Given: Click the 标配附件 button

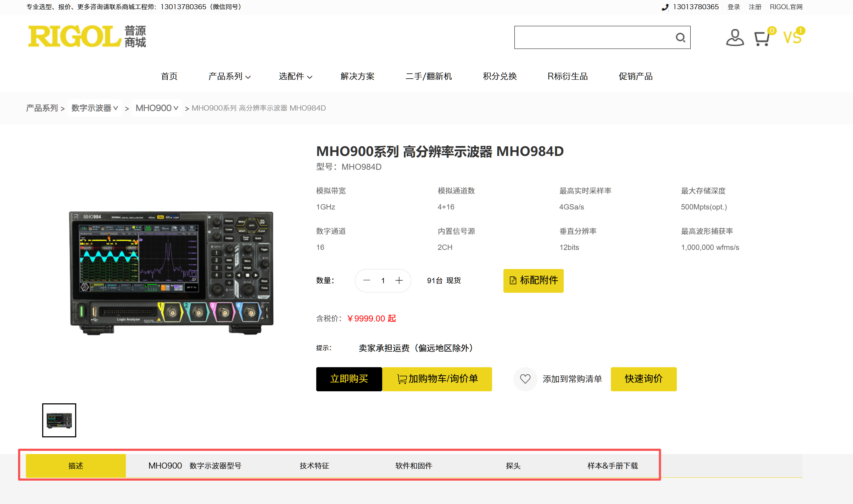Looking at the screenshot, I should tap(533, 280).
